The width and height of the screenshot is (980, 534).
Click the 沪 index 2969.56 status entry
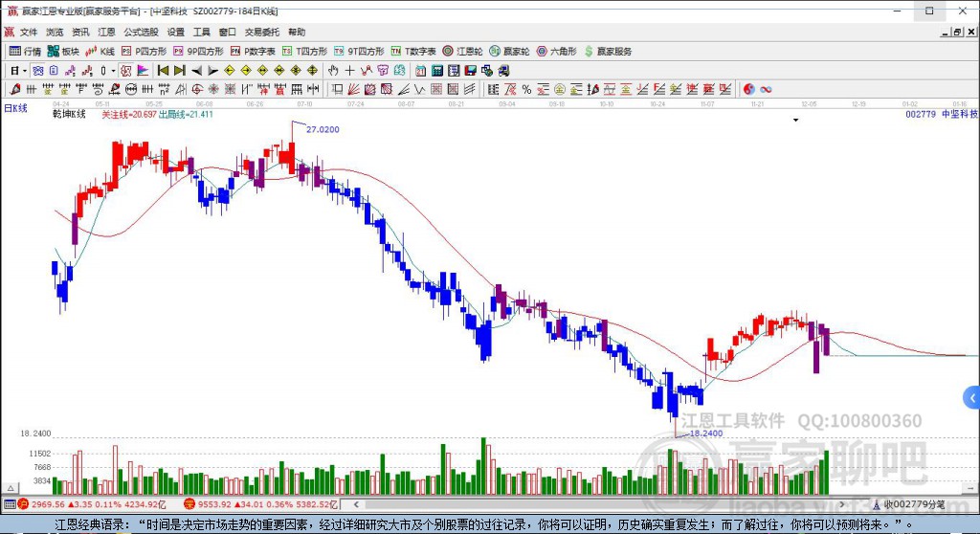[x=92, y=504]
